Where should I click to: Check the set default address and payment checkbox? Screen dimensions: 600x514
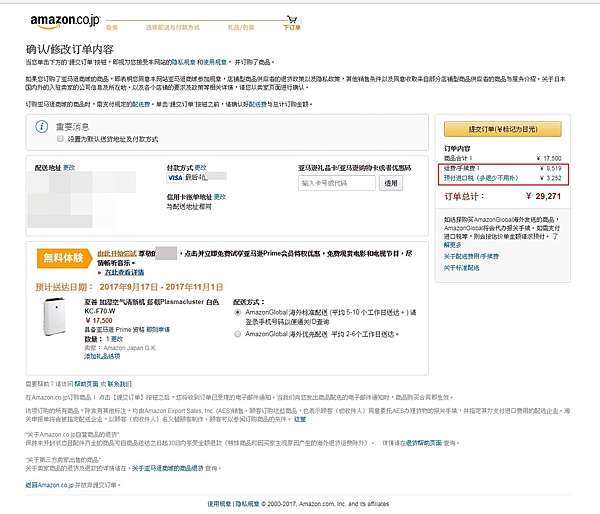[x=60, y=139]
